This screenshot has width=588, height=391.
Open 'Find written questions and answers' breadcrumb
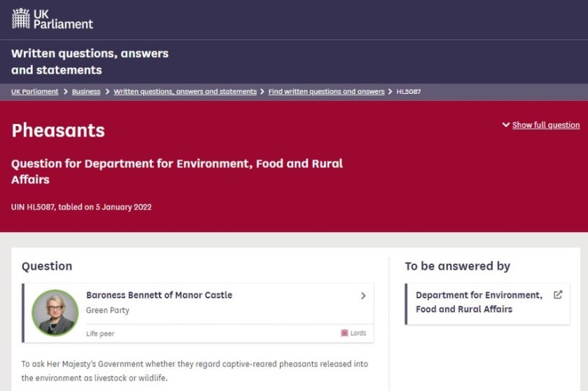click(x=326, y=92)
